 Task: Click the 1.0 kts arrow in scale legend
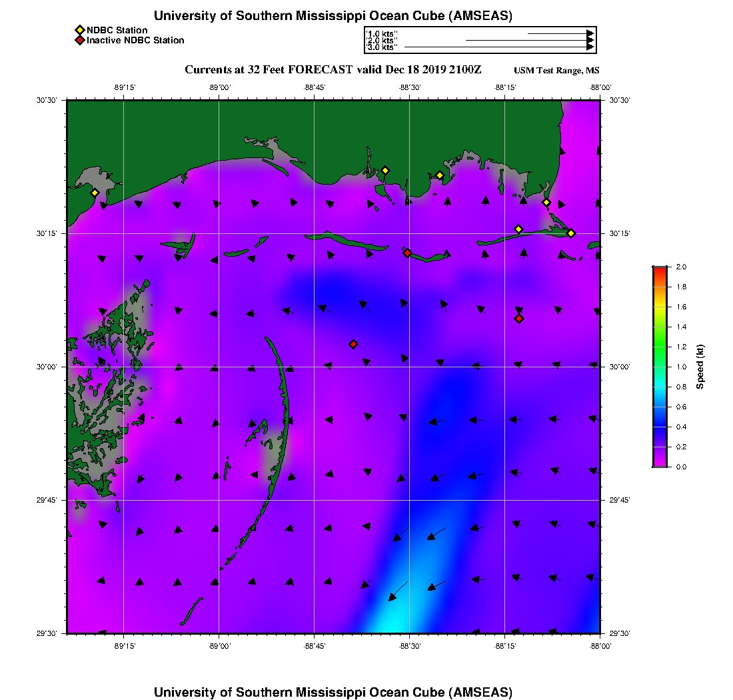[560, 33]
